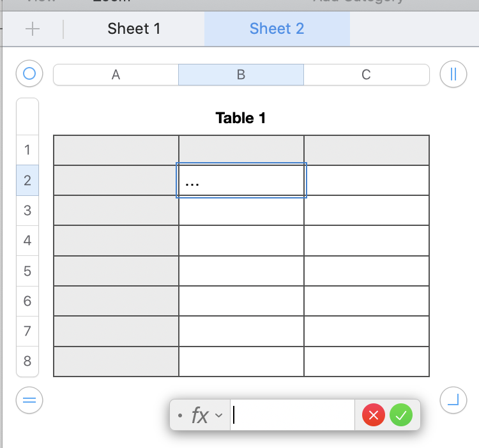This screenshot has width=479, height=448.
Task: Click the table select circle handle
Action: click(x=29, y=74)
